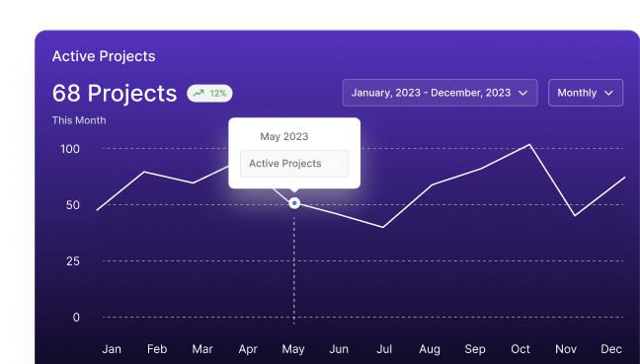Select the Jan label on the axis
The image size is (640, 364).
click(x=112, y=349)
